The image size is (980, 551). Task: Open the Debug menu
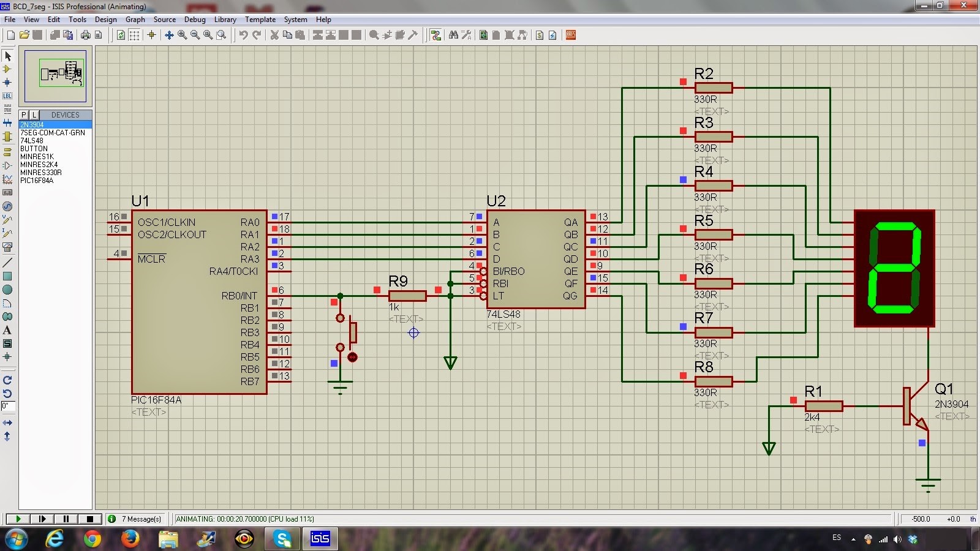[x=195, y=19]
